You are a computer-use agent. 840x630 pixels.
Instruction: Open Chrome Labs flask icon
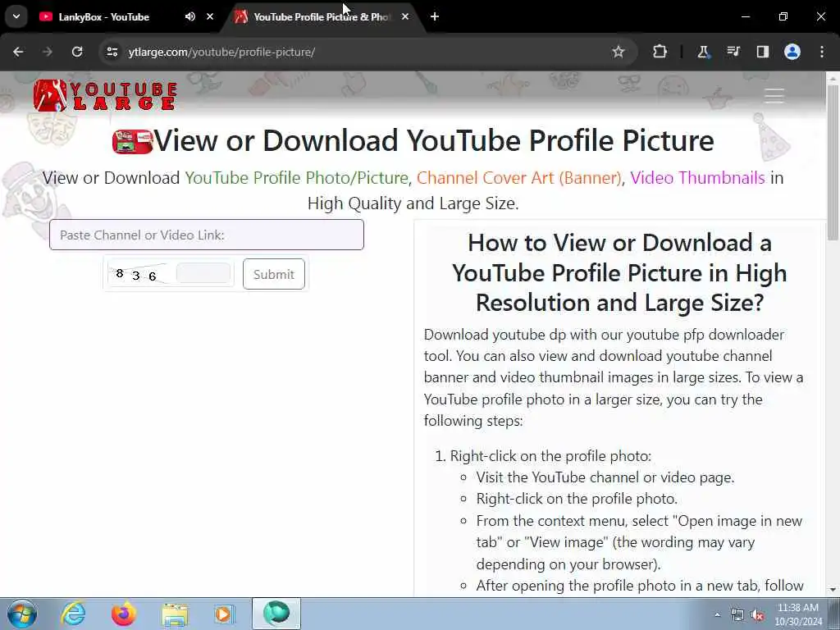tap(703, 52)
